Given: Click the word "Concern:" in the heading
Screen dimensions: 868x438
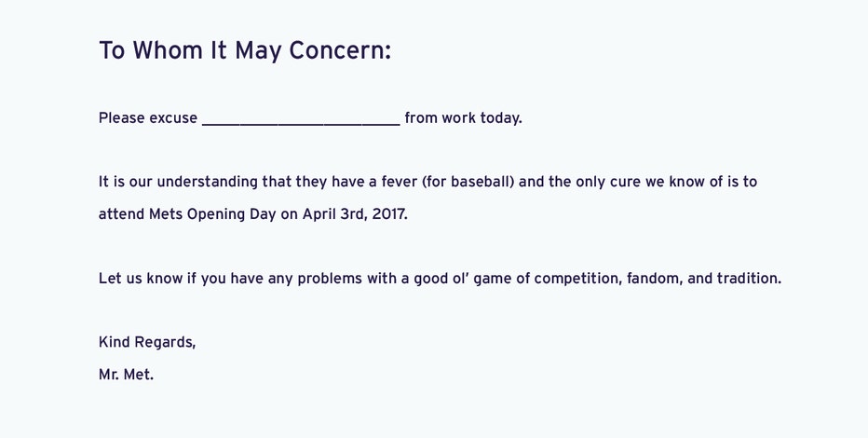Looking at the screenshot, I should [340, 50].
